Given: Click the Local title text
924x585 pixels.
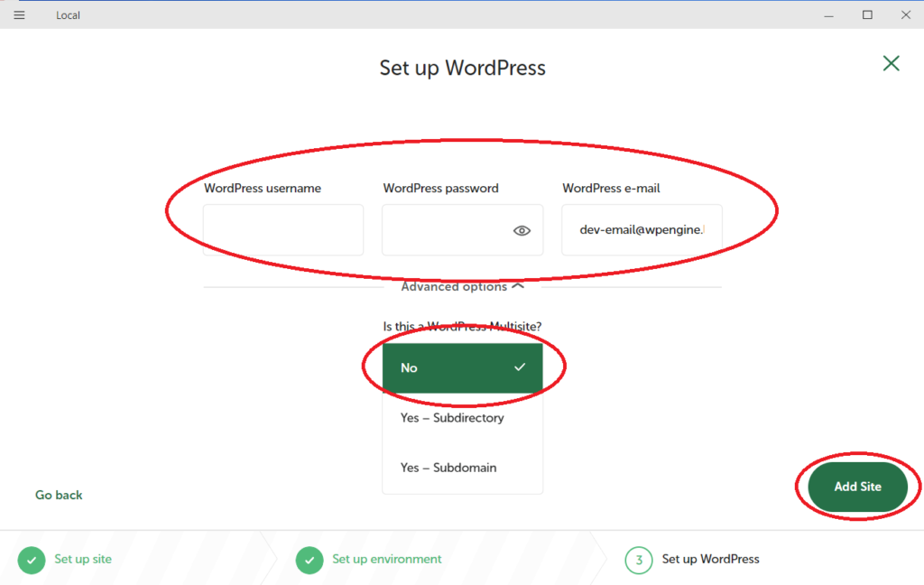Looking at the screenshot, I should pos(68,15).
